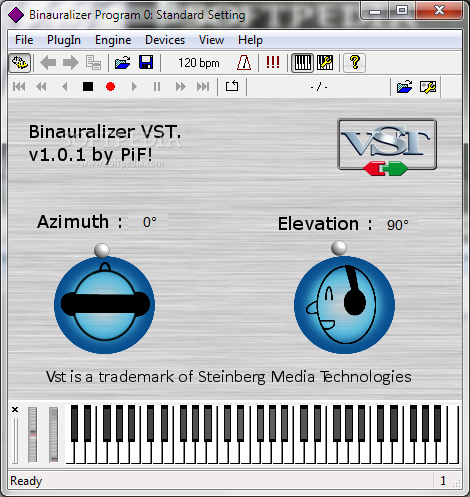This screenshot has width=470, height=497.
Task: Open the PlugIn menu
Action: pyautogui.click(x=64, y=40)
